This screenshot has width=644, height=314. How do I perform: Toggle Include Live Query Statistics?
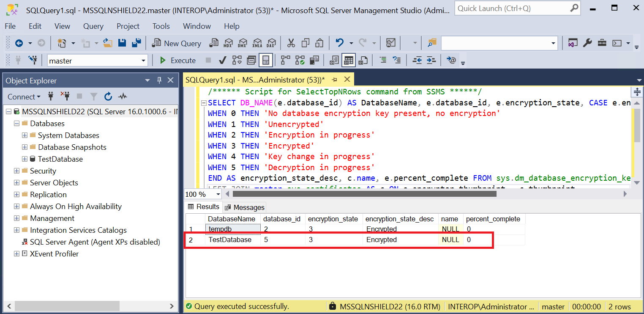[300, 61]
